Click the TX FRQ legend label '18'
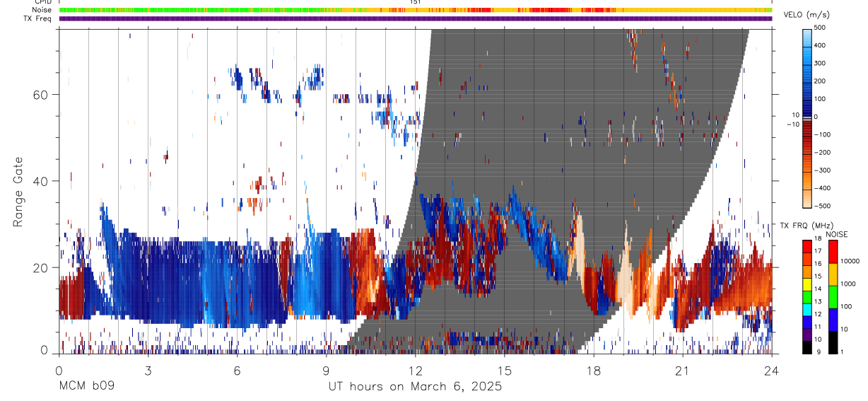 click(818, 240)
